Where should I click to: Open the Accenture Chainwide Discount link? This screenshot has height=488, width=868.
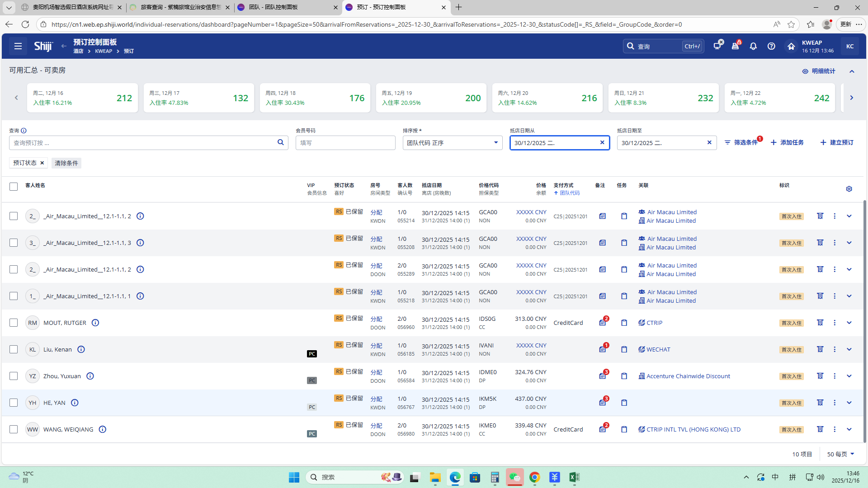click(x=688, y=376)
